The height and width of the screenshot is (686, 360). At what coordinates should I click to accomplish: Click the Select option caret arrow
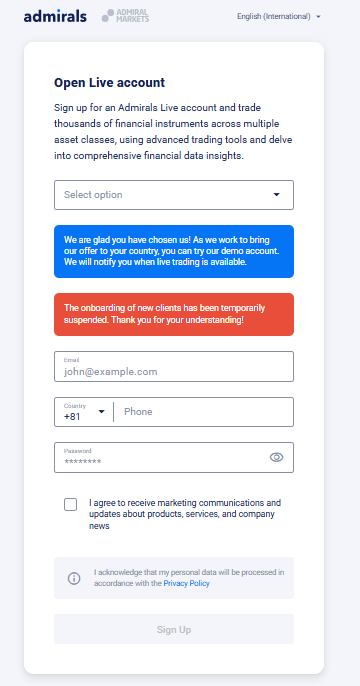[x=276, y=195]
